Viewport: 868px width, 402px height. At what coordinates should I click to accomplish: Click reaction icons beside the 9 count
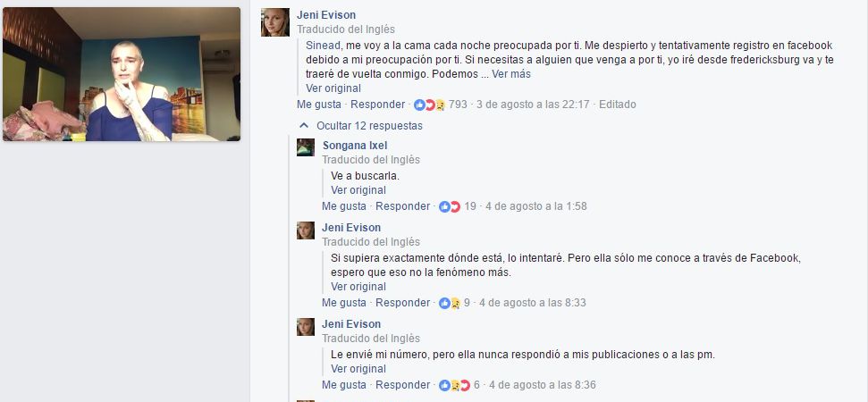(450, 303)
